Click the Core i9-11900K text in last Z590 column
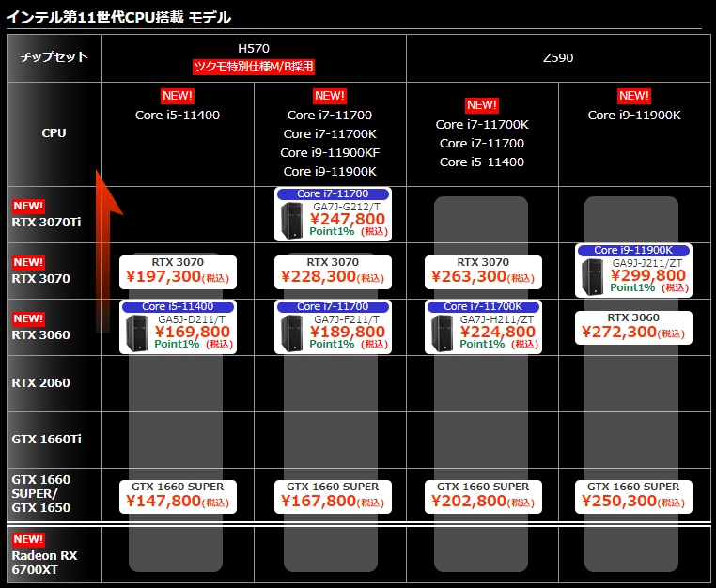The height and width of the screenshot is (588, 716). coord(634,115)
